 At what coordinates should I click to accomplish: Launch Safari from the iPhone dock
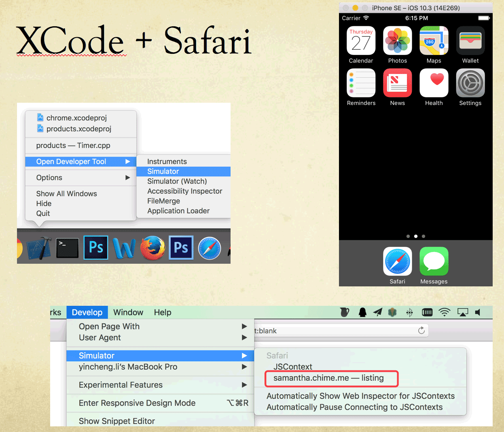click(x=397, y=261)
